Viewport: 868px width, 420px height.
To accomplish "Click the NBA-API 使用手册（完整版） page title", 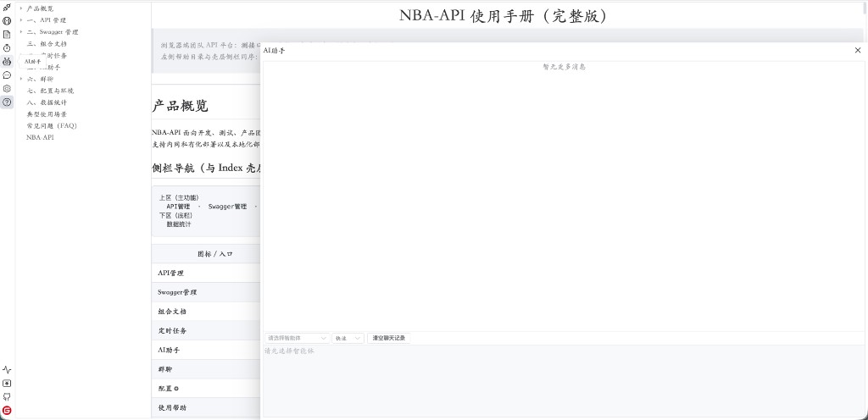I will click(x=504, y=16).
